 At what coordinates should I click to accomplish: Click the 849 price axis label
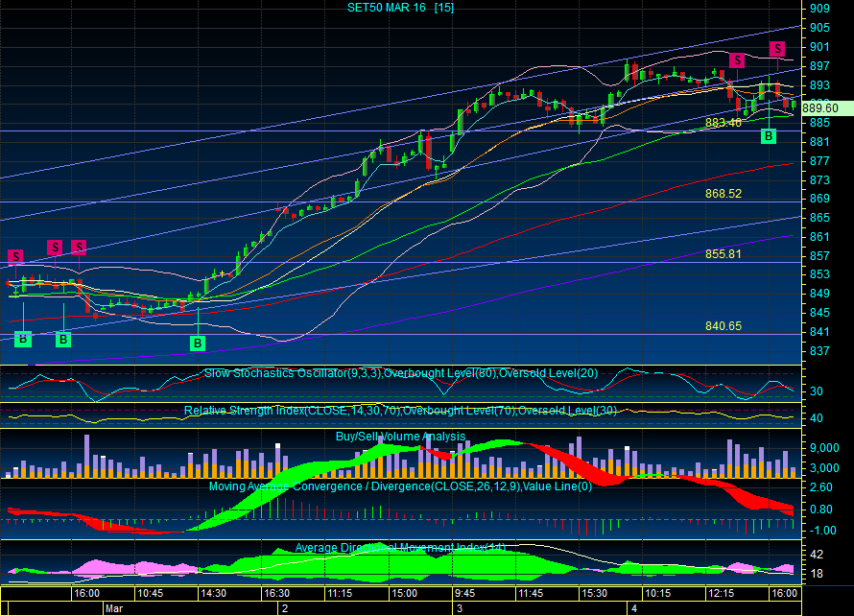819,294
